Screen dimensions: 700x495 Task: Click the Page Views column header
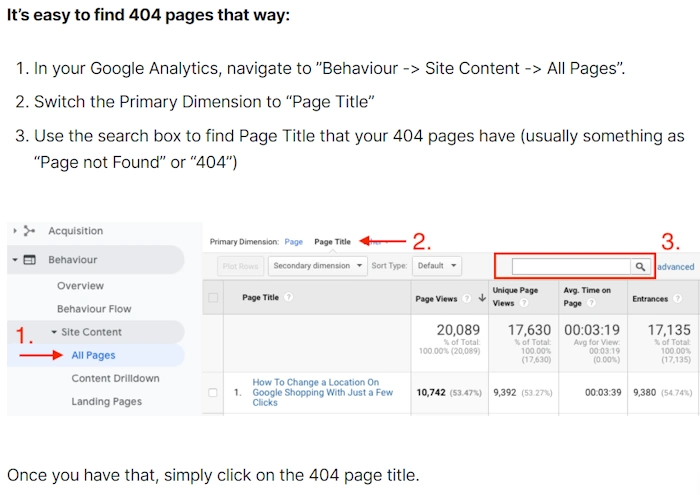point(436,299)
